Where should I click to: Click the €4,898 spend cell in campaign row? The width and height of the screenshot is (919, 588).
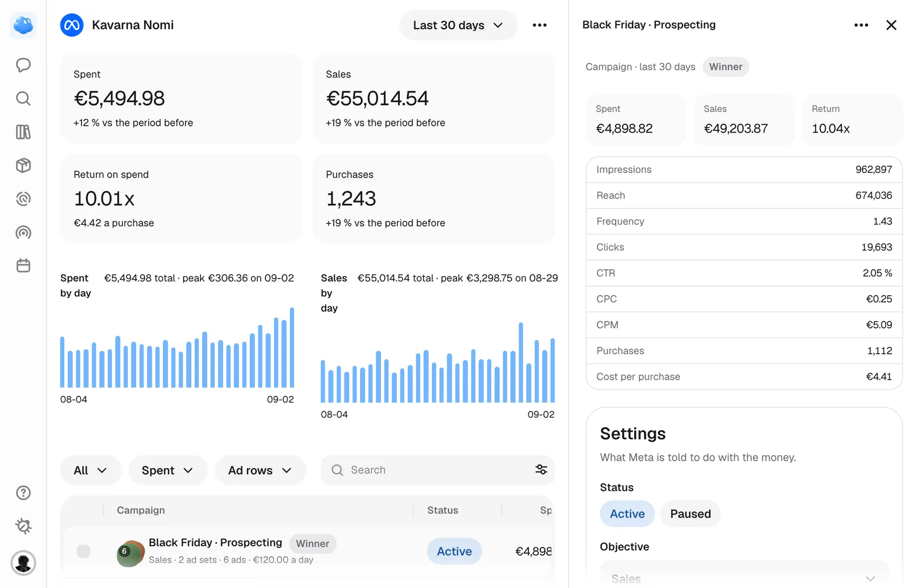[533, 551]
